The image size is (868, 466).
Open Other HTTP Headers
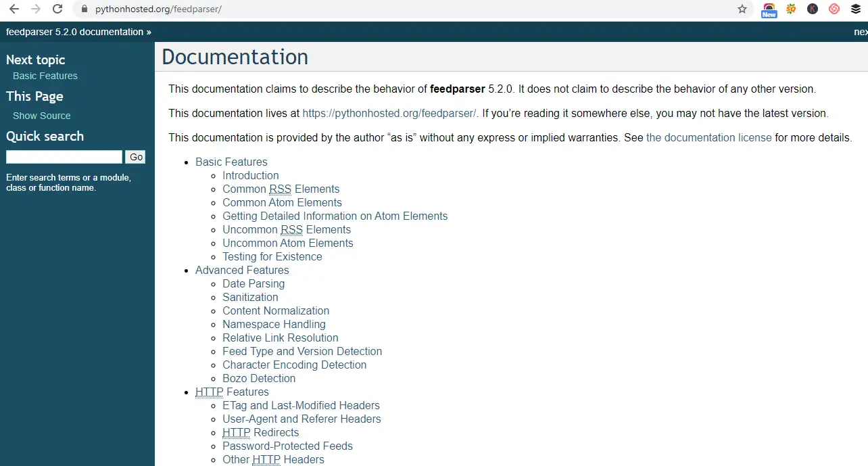point(273,459)
